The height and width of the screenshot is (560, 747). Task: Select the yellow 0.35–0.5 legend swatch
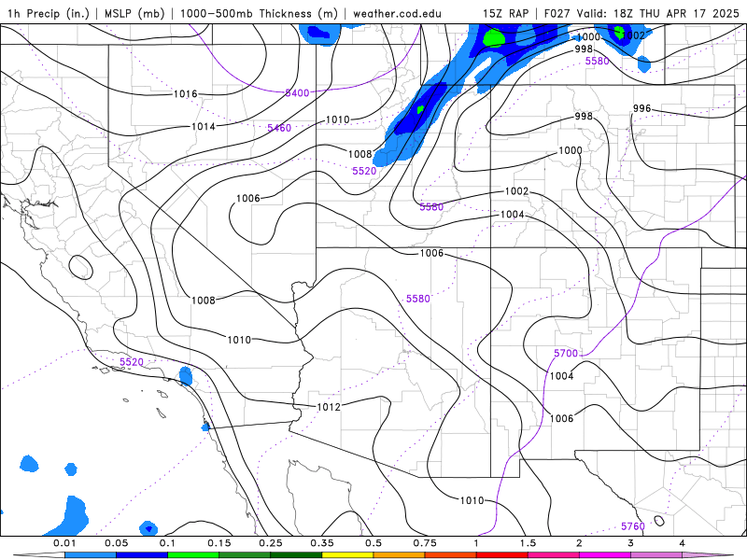[x=347, y=555]
